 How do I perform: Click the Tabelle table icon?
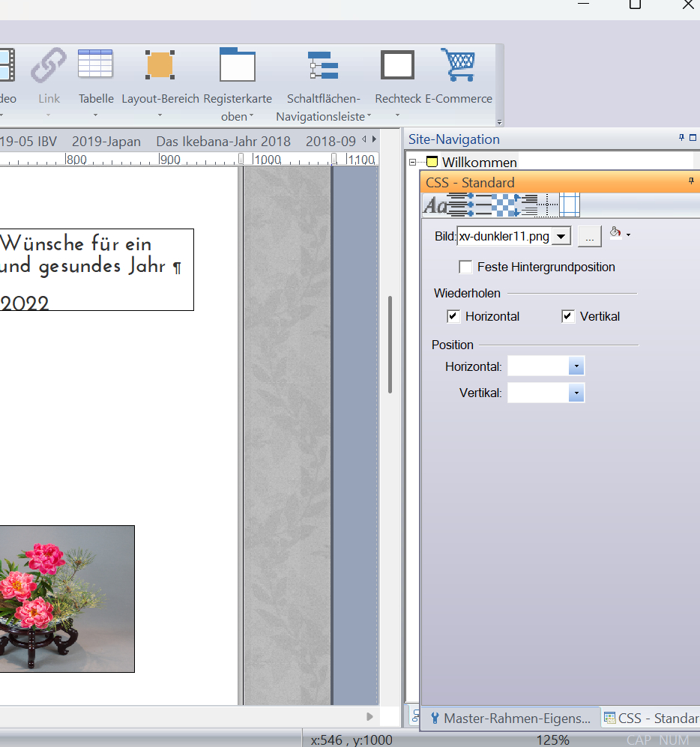(95, 64)
